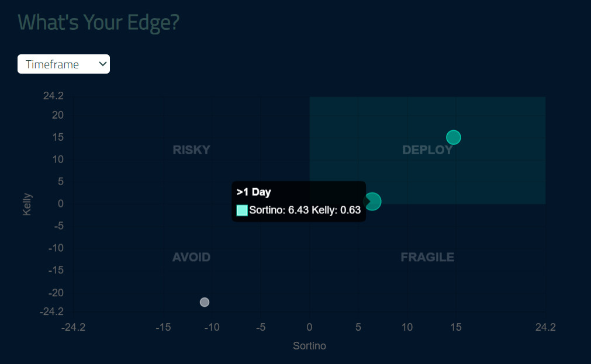Click the Sortino x-axis title
Image resolution: width=591 pixels, height=364 pixels.
click(309, 346)
